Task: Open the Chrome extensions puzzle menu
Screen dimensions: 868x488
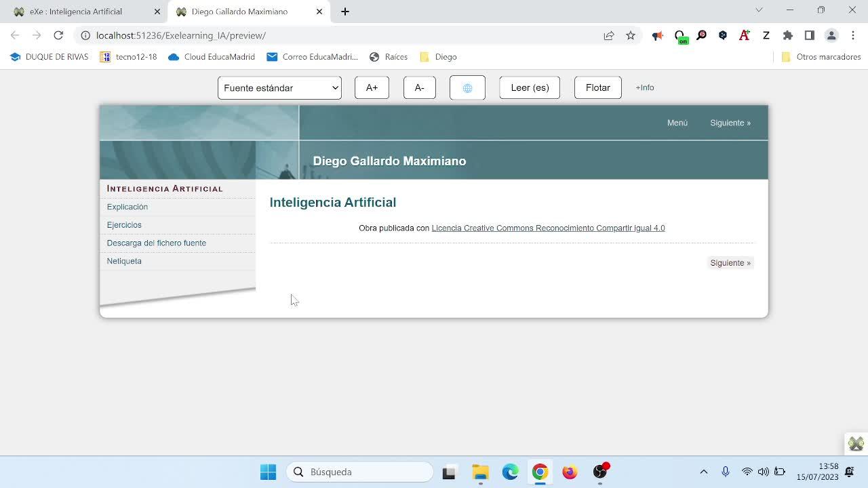Action: pyautogui.click(x=788, y=35)
